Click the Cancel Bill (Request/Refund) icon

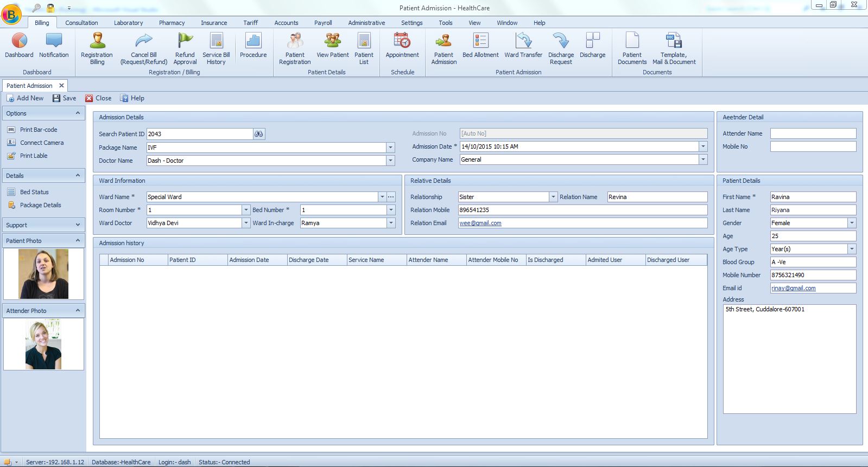pos(144,49)
